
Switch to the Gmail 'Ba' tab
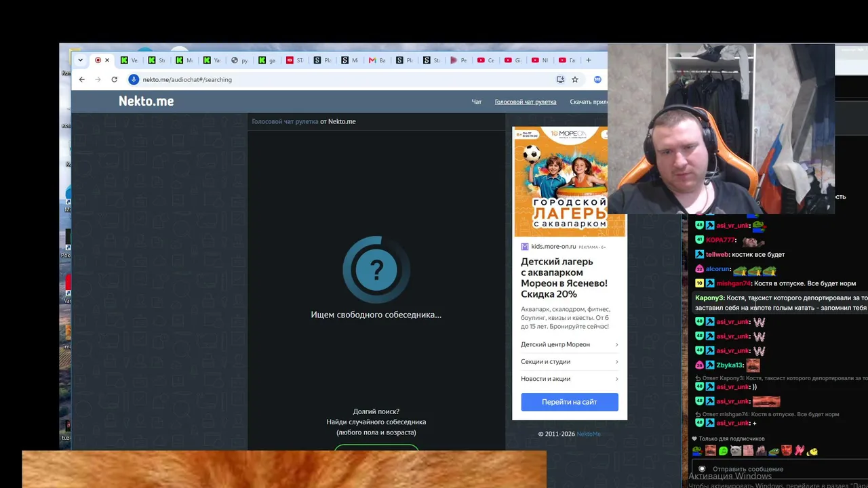377,60
